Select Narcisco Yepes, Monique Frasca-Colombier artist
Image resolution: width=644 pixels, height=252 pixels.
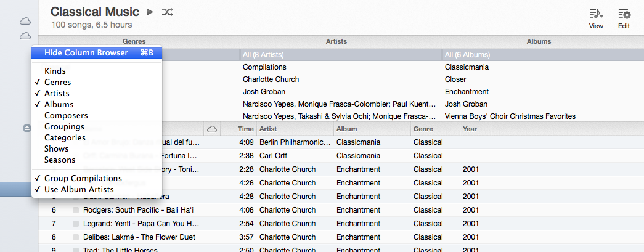click(341, 104)
